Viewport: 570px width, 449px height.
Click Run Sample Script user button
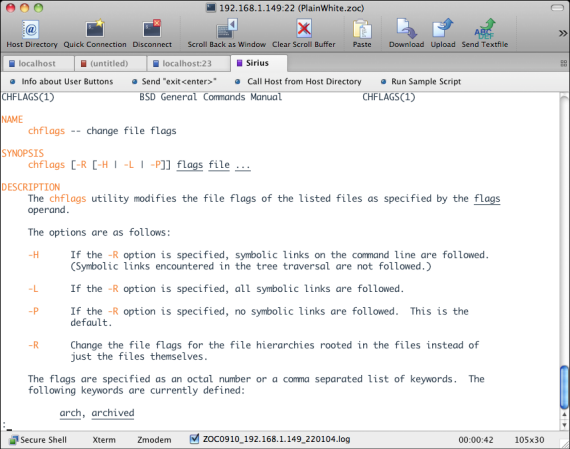(x=421, y=81)
